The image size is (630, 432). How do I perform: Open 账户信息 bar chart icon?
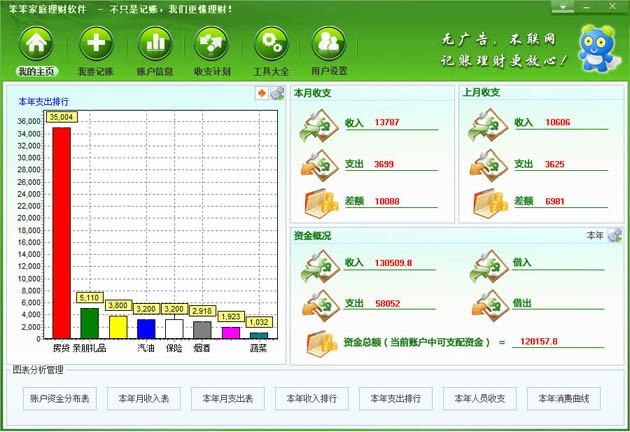pos(154,44)
